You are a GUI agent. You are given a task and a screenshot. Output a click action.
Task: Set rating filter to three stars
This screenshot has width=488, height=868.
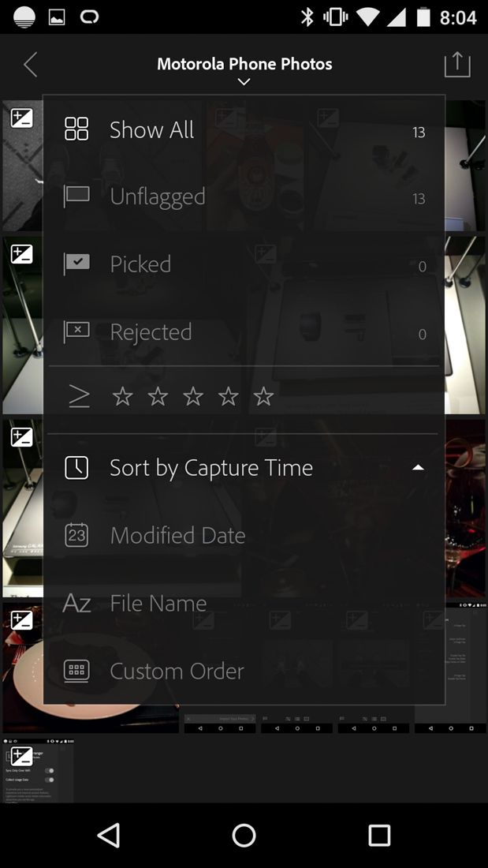[x=193, y=397]
